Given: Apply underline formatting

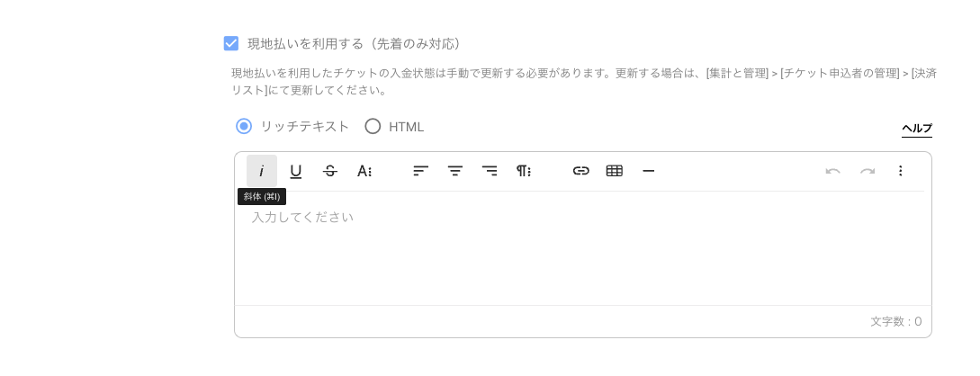Looking at the screenshot, I should pyautogui.click(x=296, y=171).
